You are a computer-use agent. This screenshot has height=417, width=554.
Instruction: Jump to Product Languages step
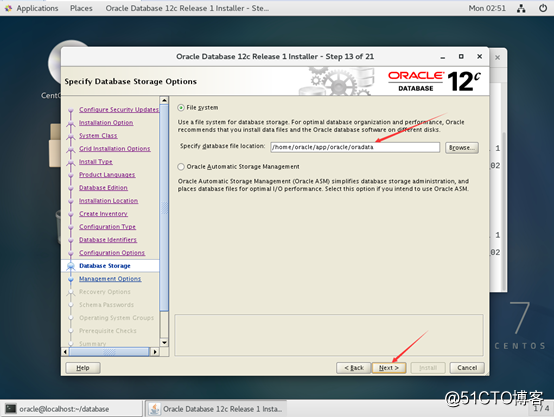click(x=107, y=175)
